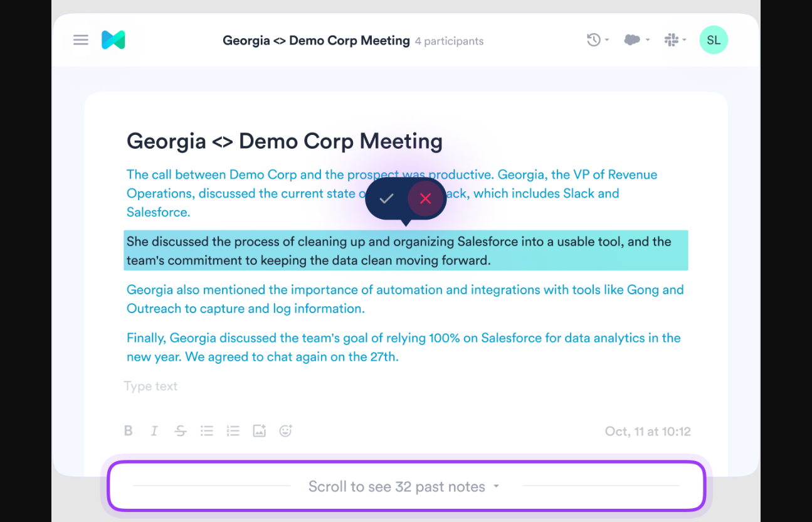The height and width of the screenshot is (522, 812).
Task: Expand the Slack dropdown arrow
Action: coord(684,40)
